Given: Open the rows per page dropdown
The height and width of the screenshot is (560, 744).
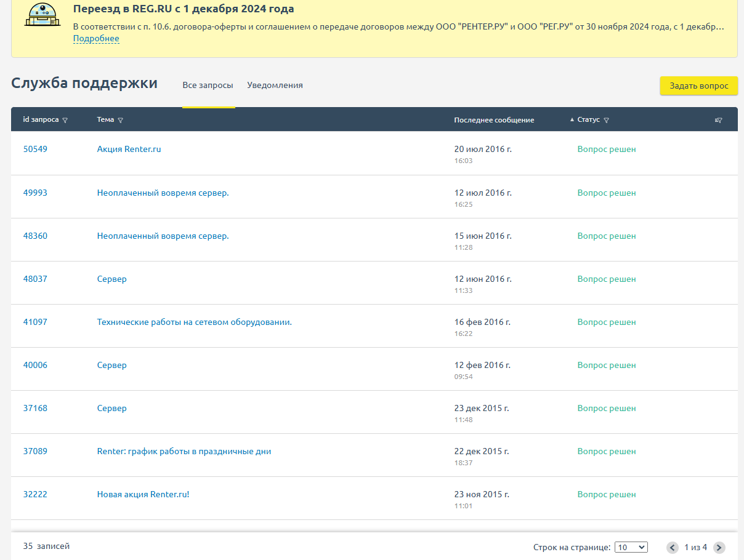Looking at the screenshot, I should (x=631, y=548).
